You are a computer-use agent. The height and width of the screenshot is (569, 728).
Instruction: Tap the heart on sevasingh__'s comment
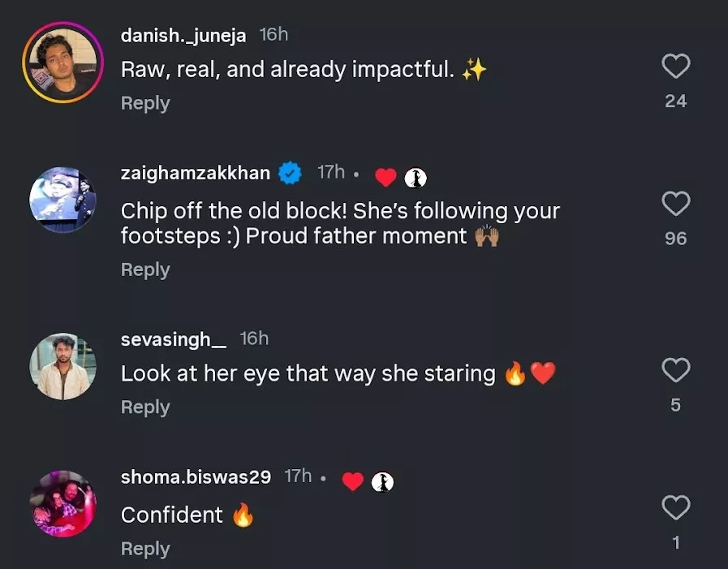click(675, 371)
